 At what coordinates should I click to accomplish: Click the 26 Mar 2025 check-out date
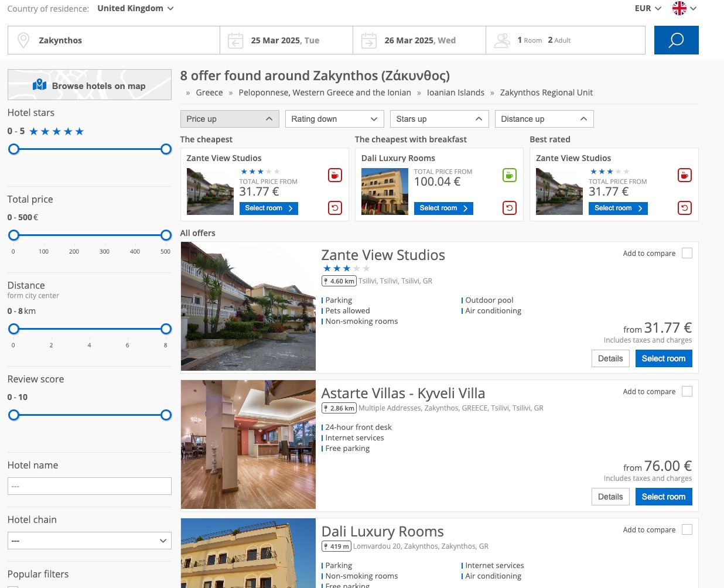[420, 40]
